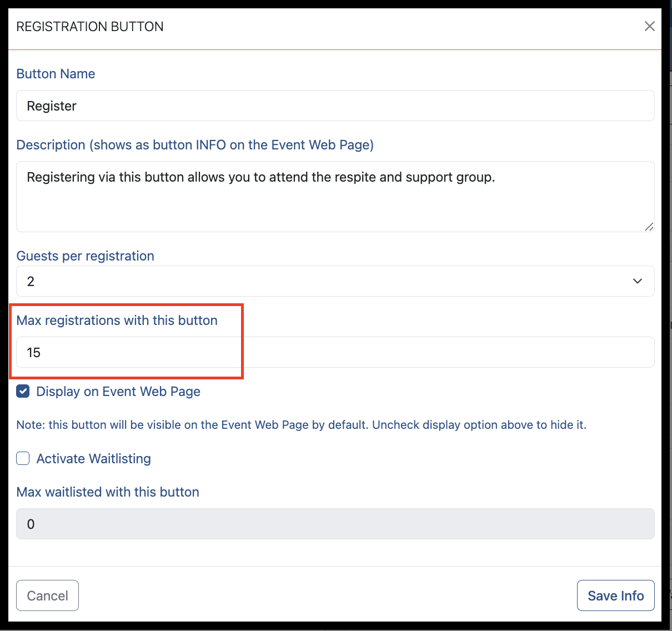This screenshot has height=631, width=672.
Task: Open the Guests per registration dropdown
Action: click(x=335, y=281)
